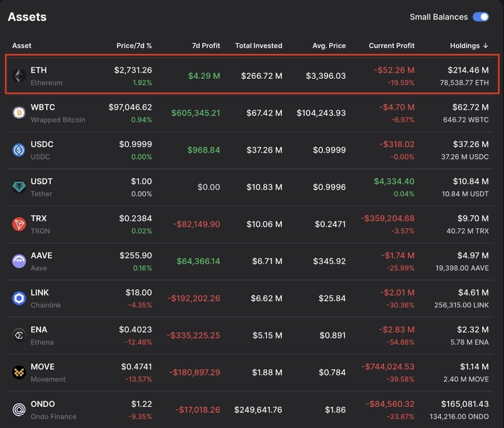Turn off the Small Balances switch
The width and height of the screenshot is (504, 428).
[x=480, y=17]
